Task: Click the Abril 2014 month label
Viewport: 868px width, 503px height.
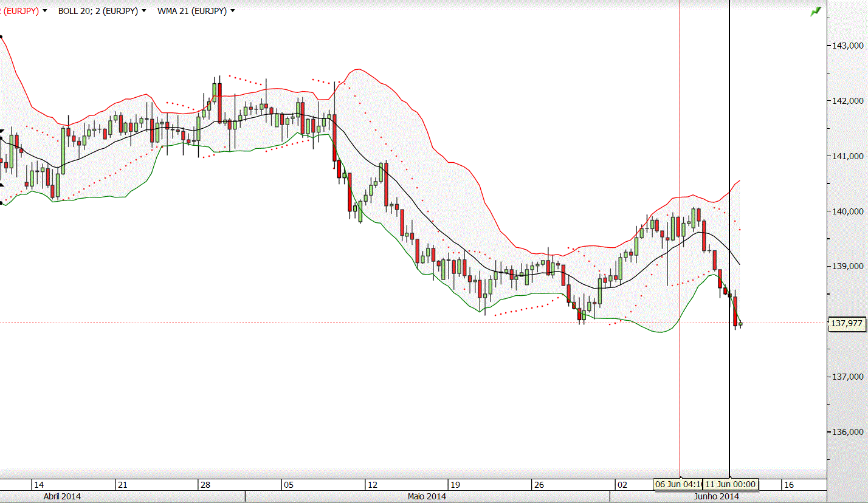Action: click(x=62, y=496)
